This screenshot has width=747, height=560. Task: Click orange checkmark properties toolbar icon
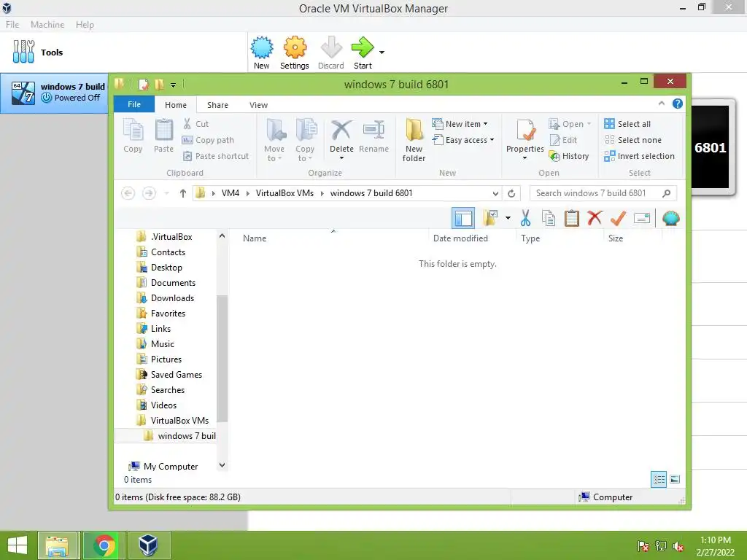(618, 219)
